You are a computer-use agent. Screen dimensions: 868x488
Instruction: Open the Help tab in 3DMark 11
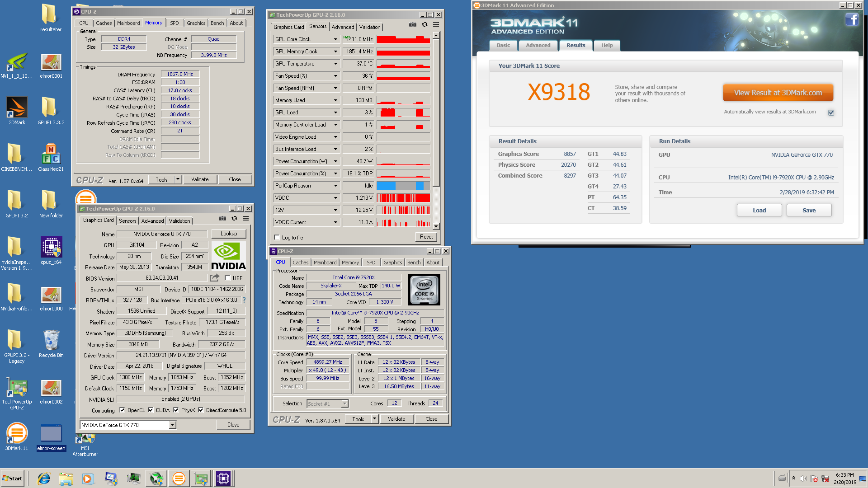pyautogui.click(x=607, y=45)
